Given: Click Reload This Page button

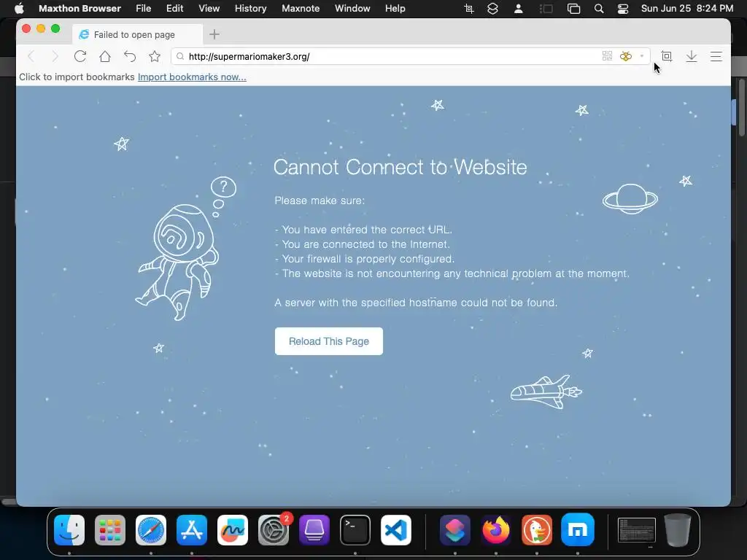Looking at the screenshot, I should [x=329, y=341].
